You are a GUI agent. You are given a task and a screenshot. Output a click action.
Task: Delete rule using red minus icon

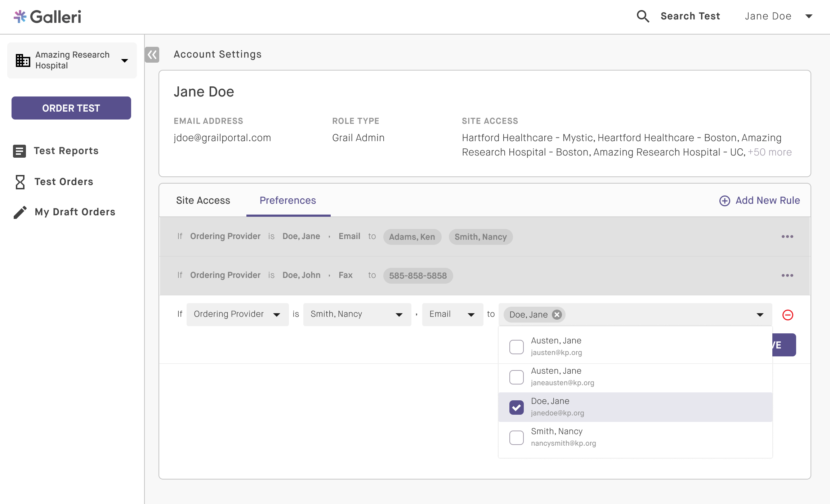(x=787, y=315)
